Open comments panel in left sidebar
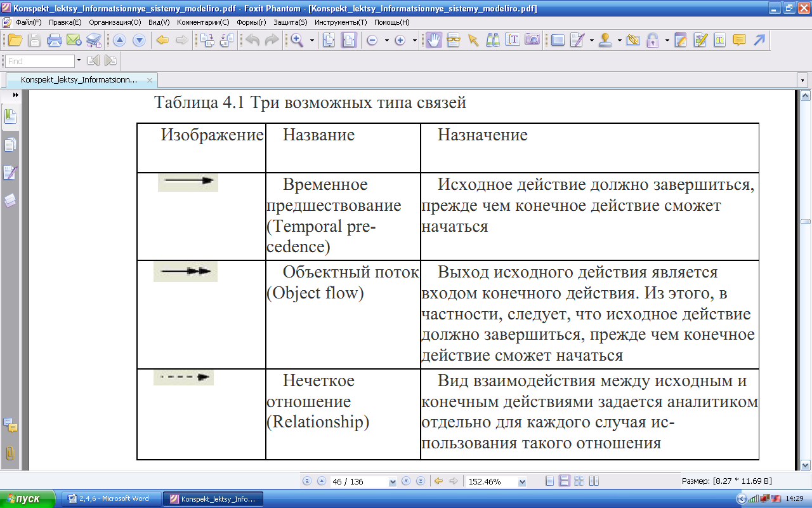Viewport: 812px width, 508px height. 10,425
